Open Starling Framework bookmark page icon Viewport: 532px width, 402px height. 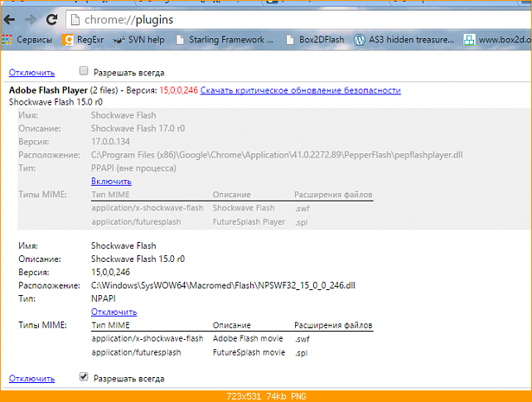tap(180, 40)
